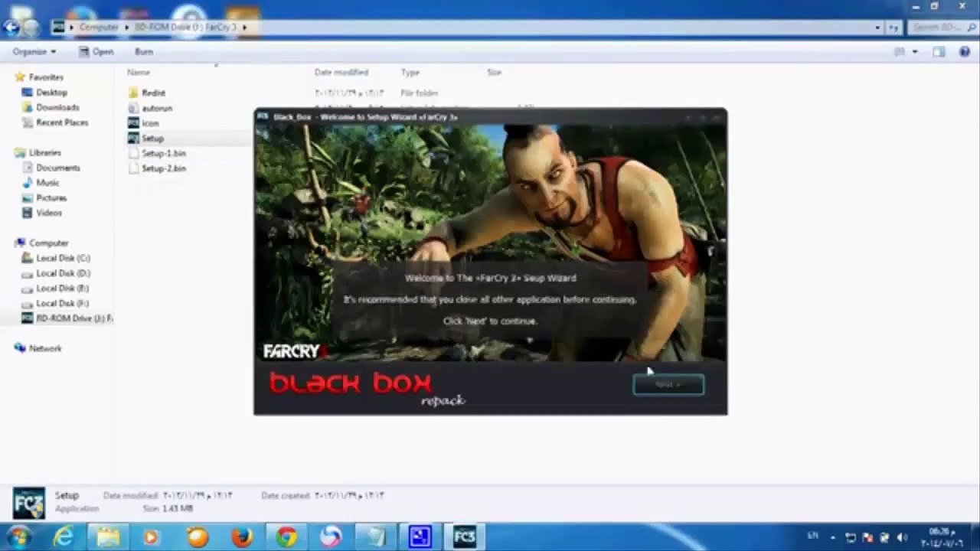980x551 pixels.
Task: Select the Setup application file
Action: (152, 139)
